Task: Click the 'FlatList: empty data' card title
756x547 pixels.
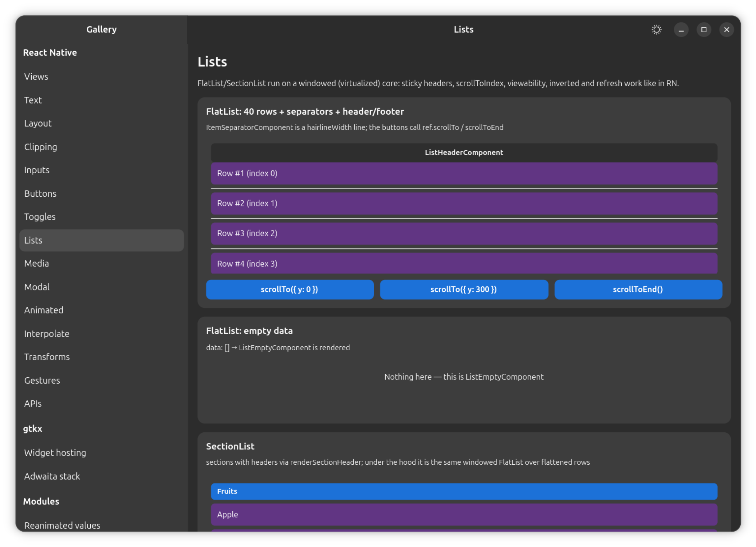Action: pos(249,331)
